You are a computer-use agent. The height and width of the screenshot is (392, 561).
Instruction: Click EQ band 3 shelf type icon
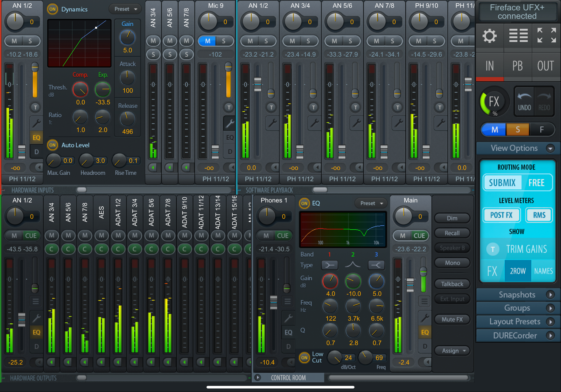point(376,265)
